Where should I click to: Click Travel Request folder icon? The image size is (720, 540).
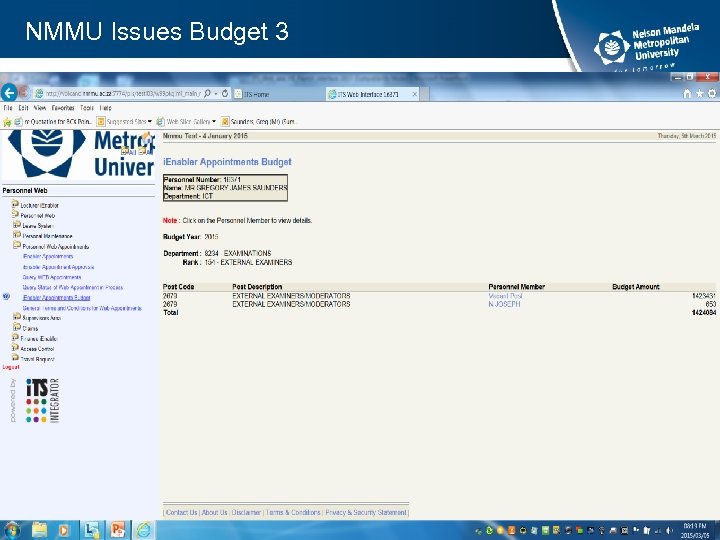click(15, 358)
